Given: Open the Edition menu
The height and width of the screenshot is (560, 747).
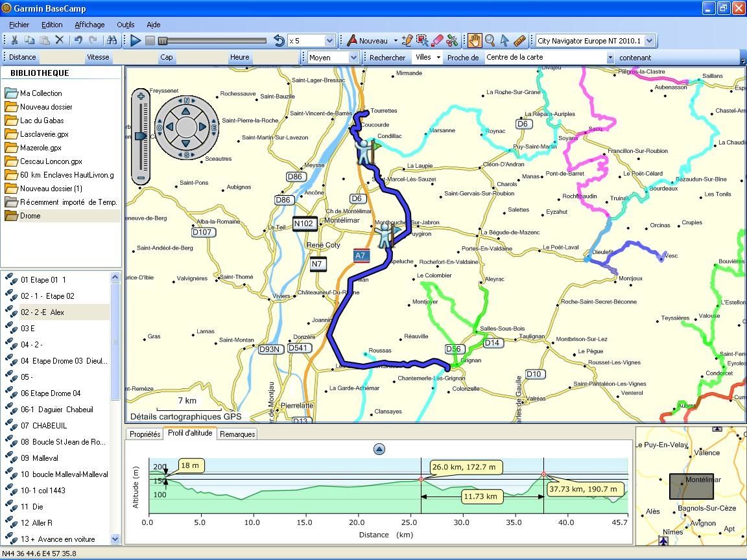Looking at the screenshot, I should [52, 25].
